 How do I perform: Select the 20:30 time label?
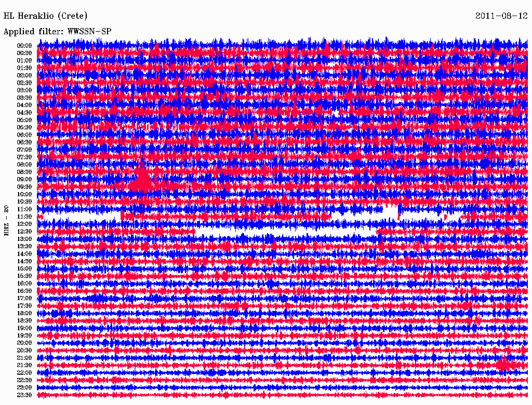pos(24,350)
